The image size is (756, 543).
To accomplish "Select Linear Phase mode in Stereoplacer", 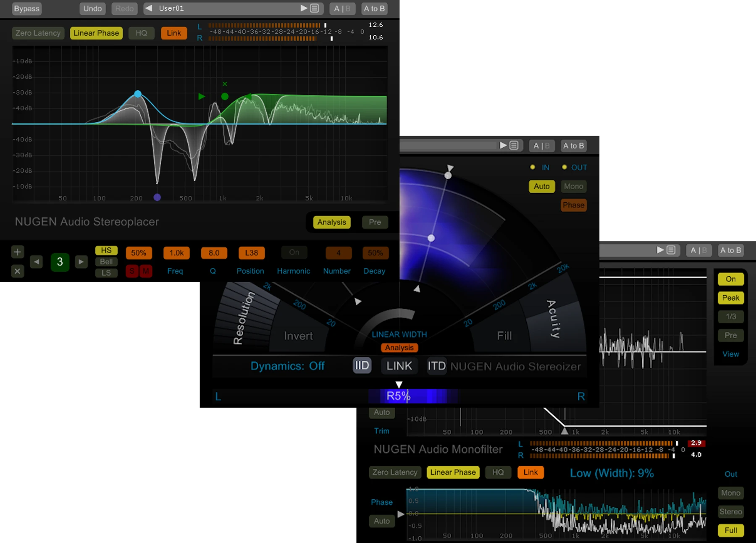I will pyautogui.click(x=96, y=33).
